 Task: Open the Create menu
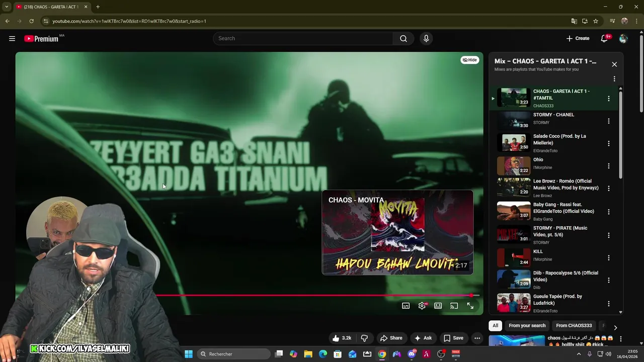pyautogui.click(x=578, y=38)
